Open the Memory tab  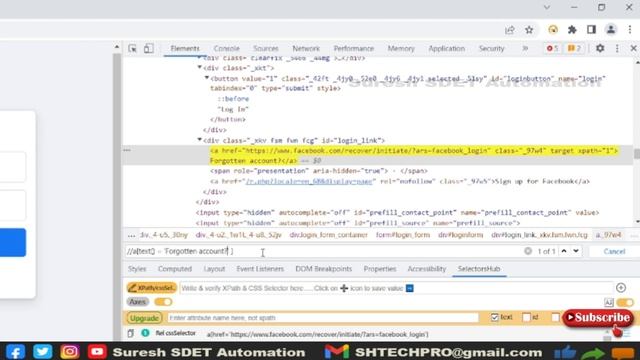(x=401, y=48)
